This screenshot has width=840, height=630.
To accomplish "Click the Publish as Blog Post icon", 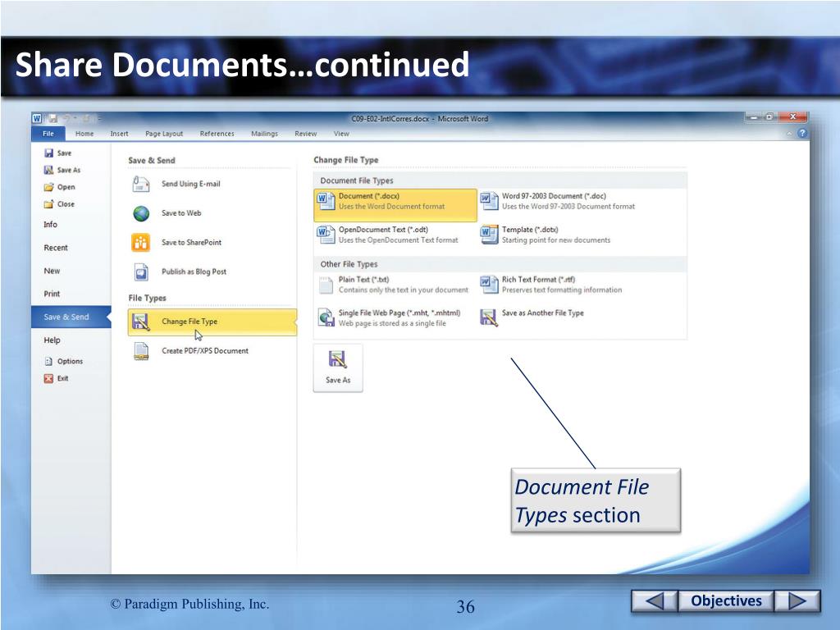I will click(x=141, y=272).
